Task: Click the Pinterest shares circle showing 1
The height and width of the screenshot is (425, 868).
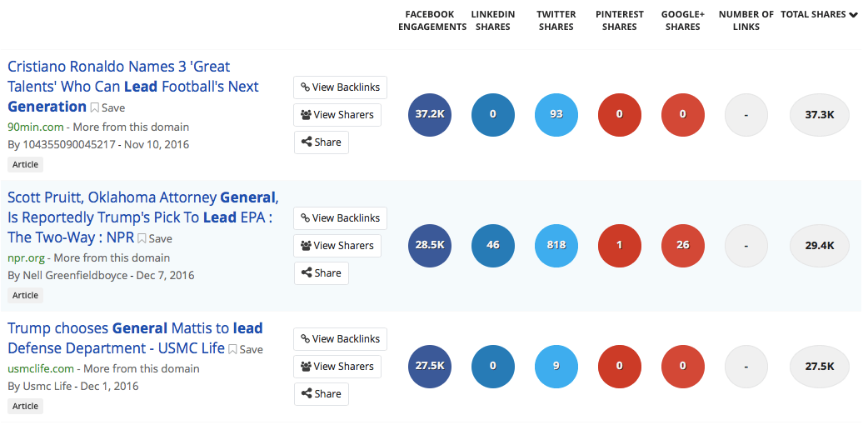Action: click(620, 246)
